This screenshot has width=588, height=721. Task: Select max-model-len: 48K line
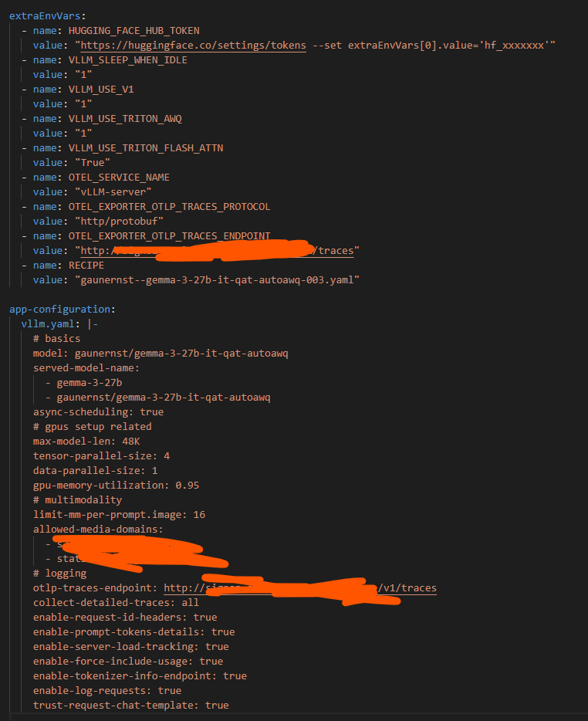(x=86, y=442)
